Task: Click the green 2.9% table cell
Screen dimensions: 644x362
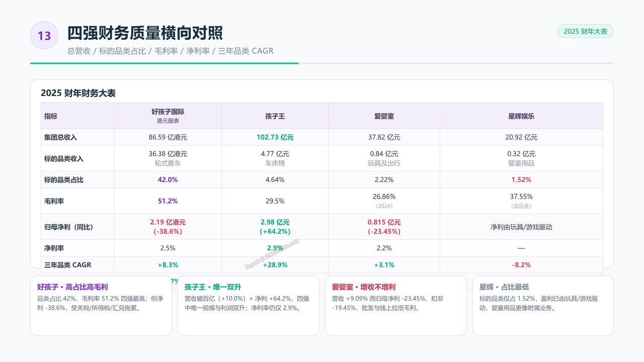Action: pos(275,248)
